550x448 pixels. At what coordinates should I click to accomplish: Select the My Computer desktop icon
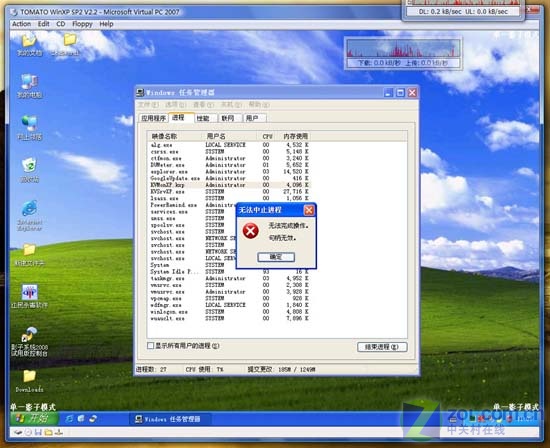click(29, 86)
